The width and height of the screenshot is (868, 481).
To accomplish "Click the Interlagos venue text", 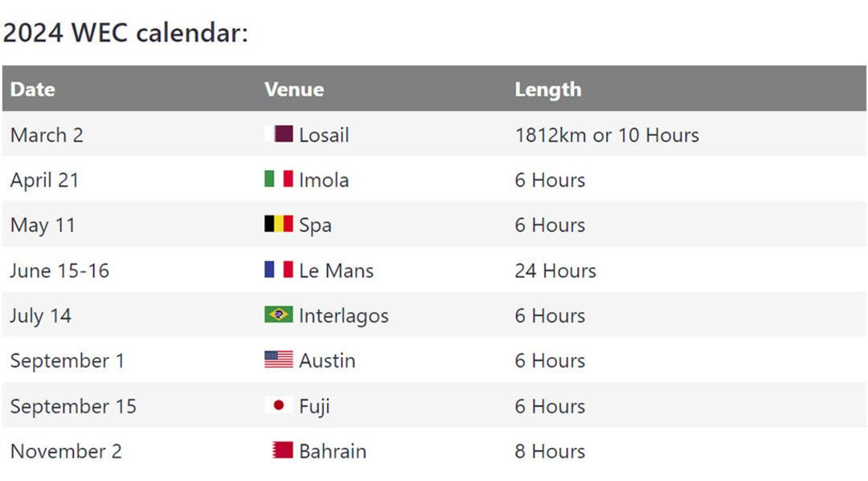I will [x=344, y=316].
